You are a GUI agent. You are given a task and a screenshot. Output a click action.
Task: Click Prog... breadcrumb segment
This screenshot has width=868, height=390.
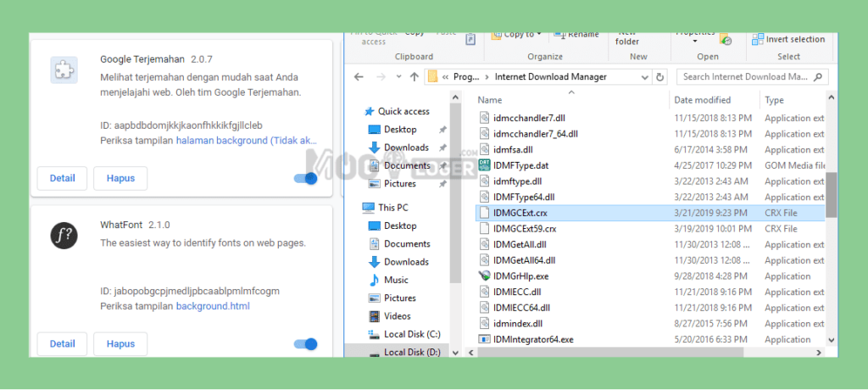coord(466,77)
